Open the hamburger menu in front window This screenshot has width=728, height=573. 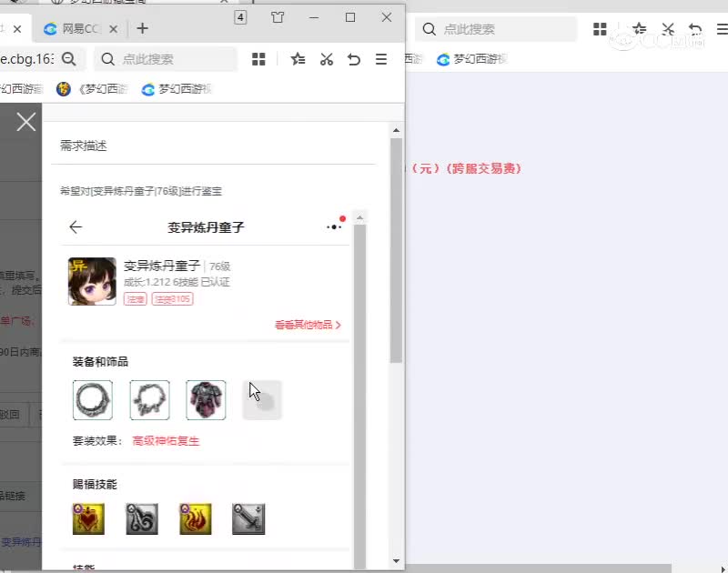(x=381, y=59)
